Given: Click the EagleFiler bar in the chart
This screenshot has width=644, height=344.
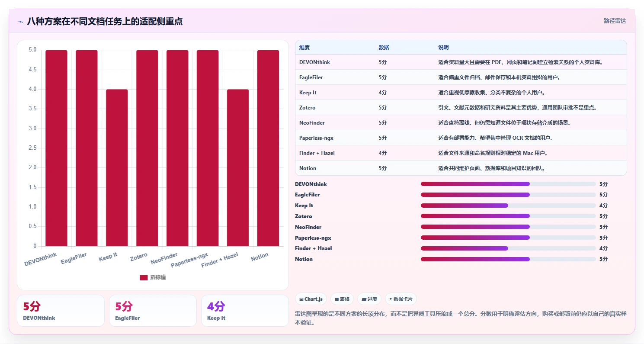Looking at the screenshot, I should tap(87, 148).
